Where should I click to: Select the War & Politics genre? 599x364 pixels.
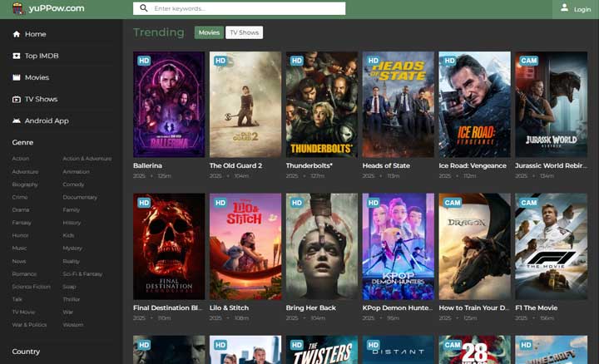click(29, 325)
